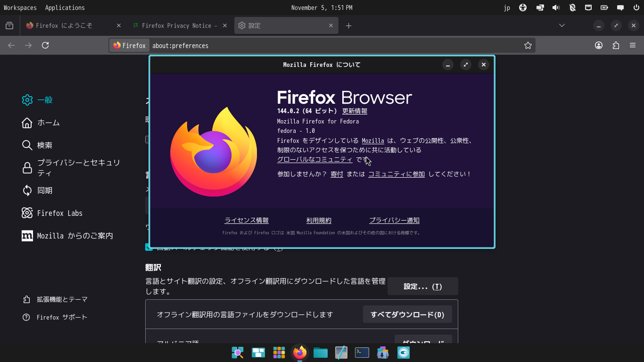
Task: Open 拡張機能とテーマ from the sidebar
Action: (55, 299)
